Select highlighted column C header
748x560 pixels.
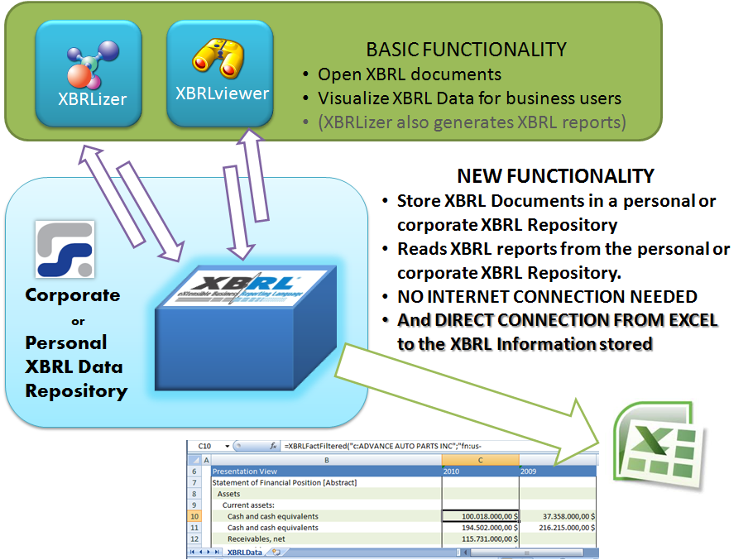pyautogui.click(x=481, y=460)
